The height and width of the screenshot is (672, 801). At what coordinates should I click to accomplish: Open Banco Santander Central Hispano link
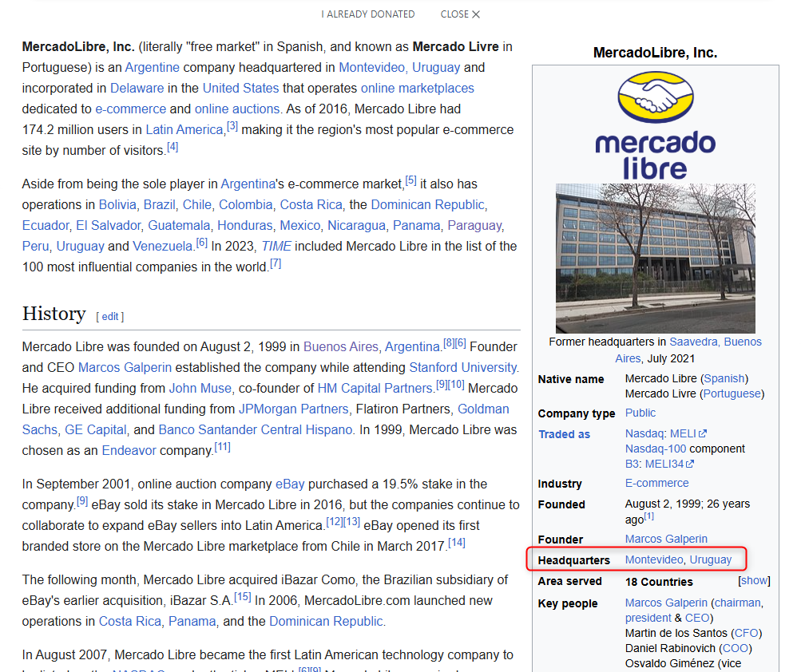pyautogui.click(x=256, y=430)
